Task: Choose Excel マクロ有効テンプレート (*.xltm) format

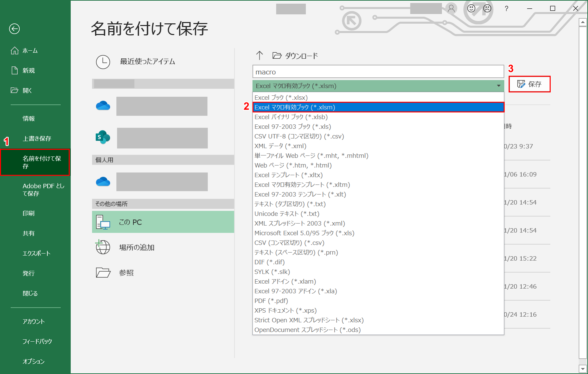Action: tap(378, 184)
